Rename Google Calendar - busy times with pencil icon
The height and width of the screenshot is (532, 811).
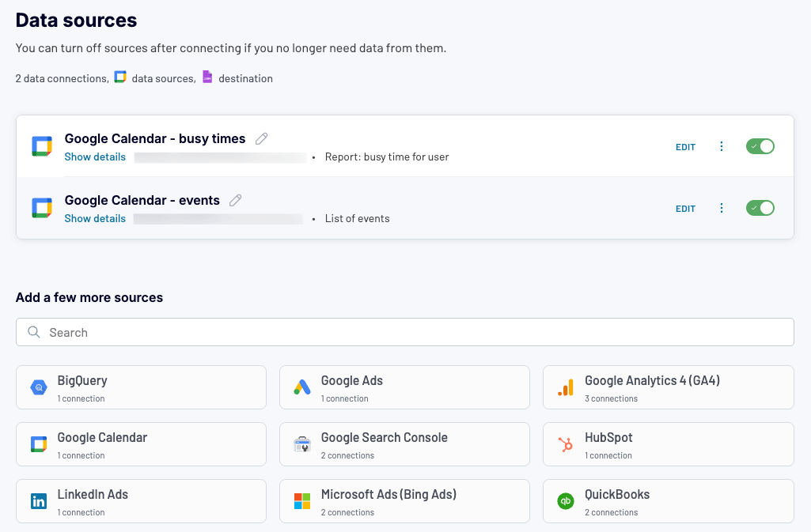pos(262,138)
